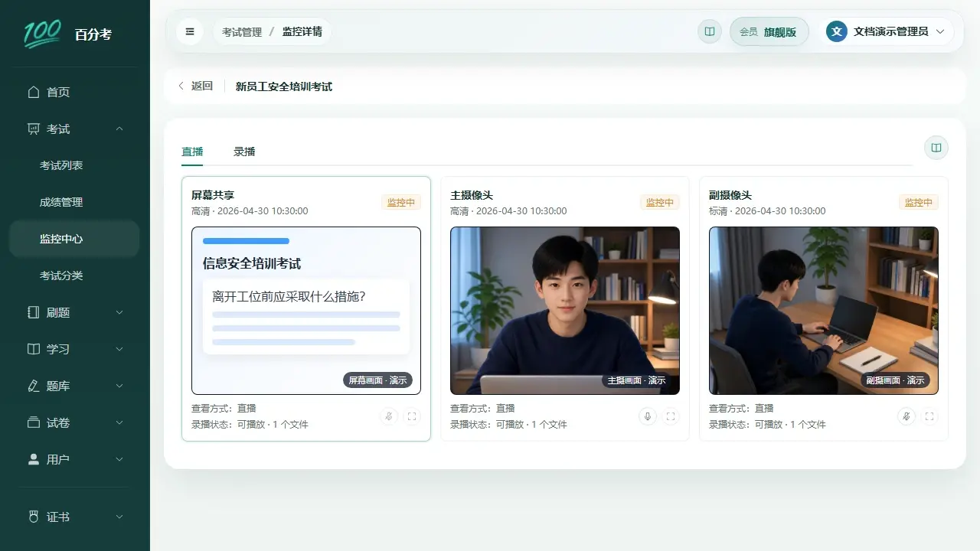Select 监控中心 in the sidebar
The image size is (980, 551).
click(x=74, y=239)
